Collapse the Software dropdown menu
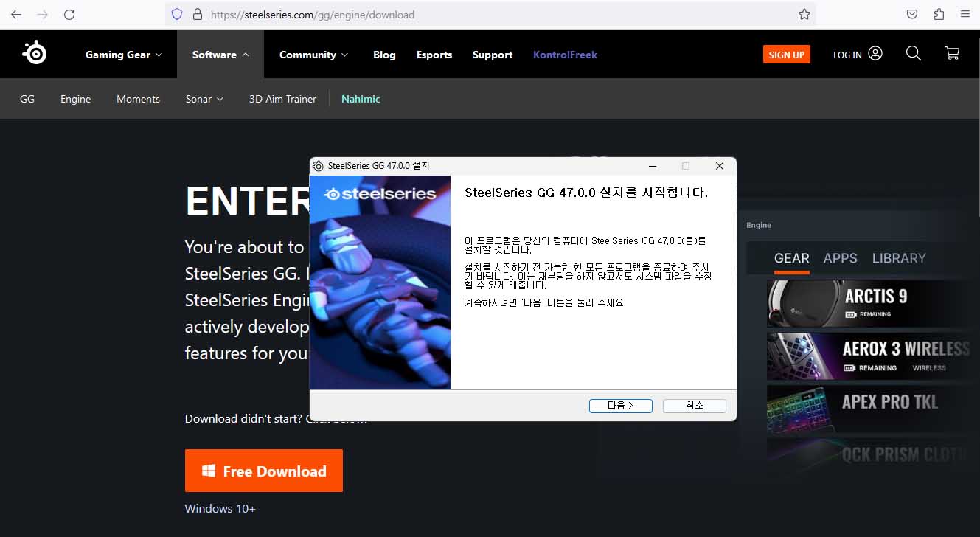This screenshot has height=537, width=980. (220, 55)
